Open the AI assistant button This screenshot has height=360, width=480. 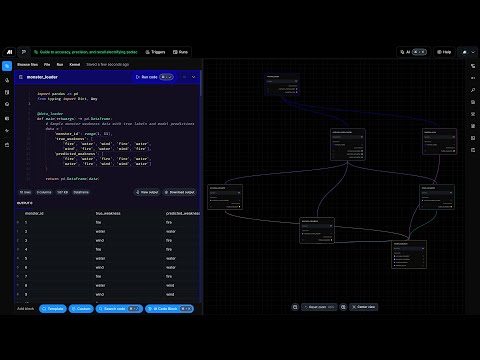413,52
